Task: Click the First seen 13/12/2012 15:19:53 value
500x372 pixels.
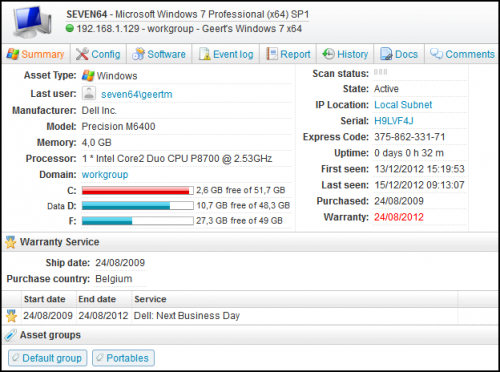Action: [419, 169]
